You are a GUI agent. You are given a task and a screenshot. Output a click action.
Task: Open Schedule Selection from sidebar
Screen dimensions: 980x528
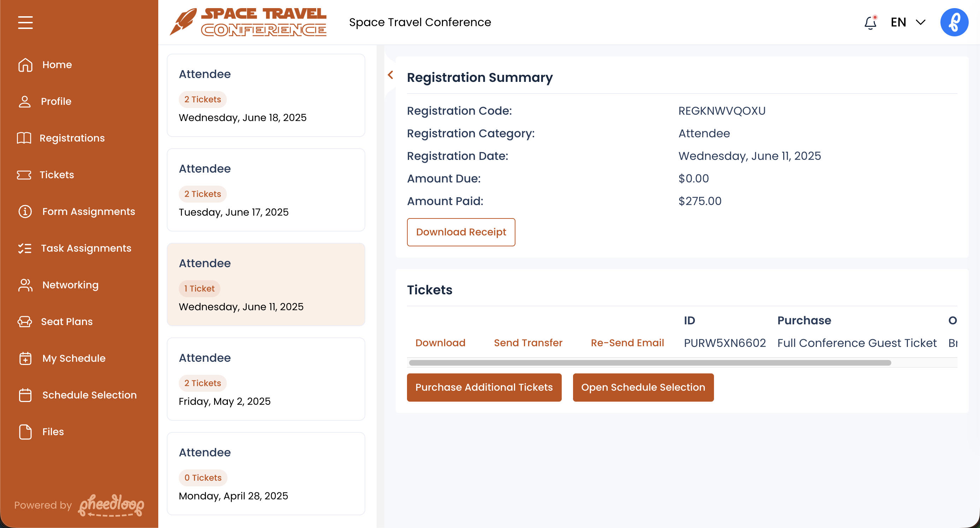[x=89, y=395]
